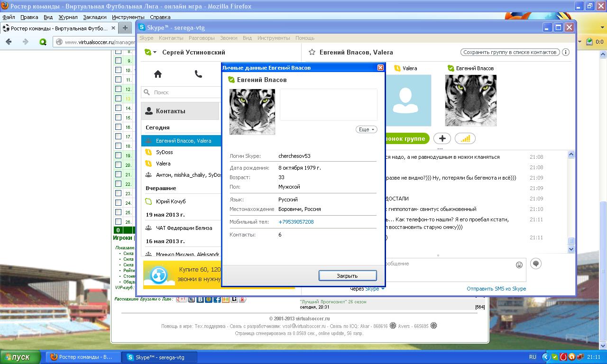Image resolution: width=607 pixels, height=364 pixels.
Task: Click the round info icon beside the save-group button
Action: coord(566,52)
